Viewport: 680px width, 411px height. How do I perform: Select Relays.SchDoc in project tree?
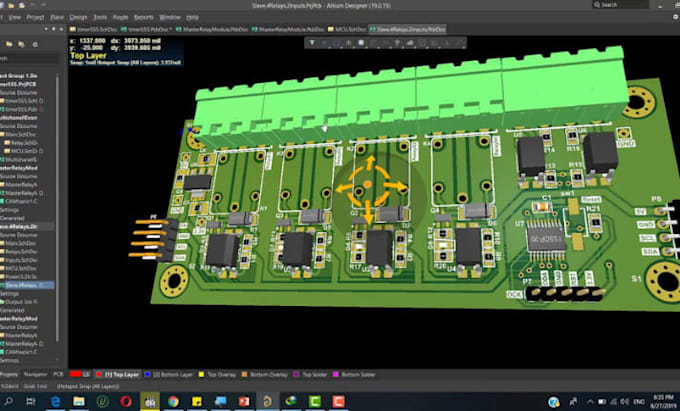click(18, 252)
